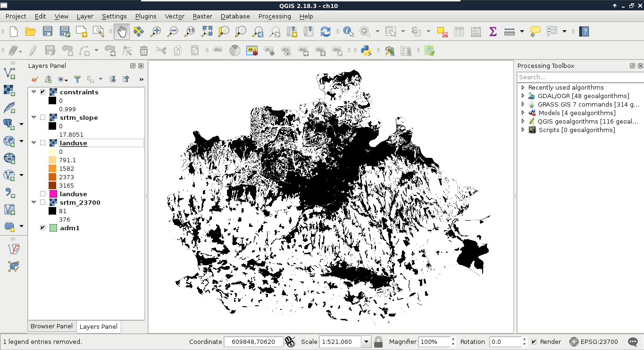644x350 pixels.
Task: Click the Refresh map icon
Action: pyautogui.click(x=325, y=32)
